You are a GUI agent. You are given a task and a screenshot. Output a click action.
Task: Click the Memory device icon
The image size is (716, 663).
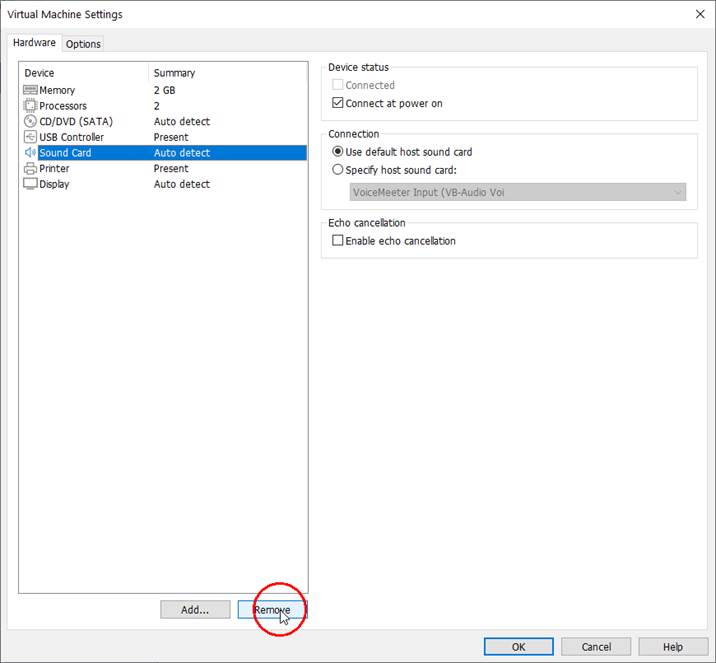pos(30,90)
